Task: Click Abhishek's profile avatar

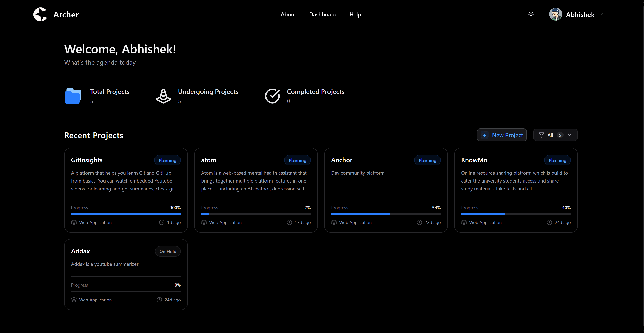Action: point(555,14)
